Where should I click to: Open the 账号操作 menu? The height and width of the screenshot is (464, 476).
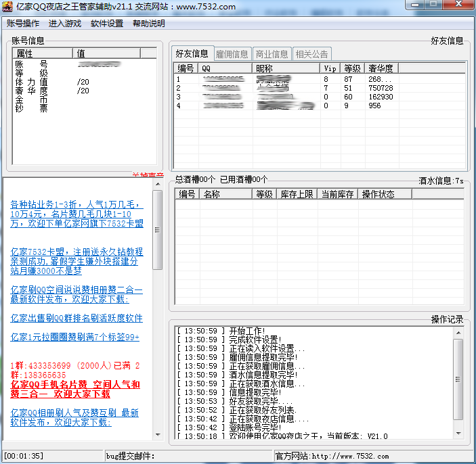(23, 24)
